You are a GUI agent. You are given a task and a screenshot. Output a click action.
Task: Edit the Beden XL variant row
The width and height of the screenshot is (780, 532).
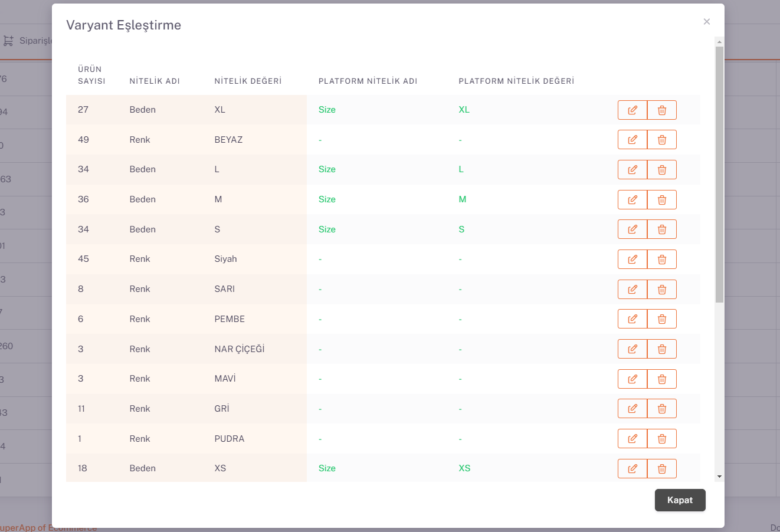click(632, 110)
